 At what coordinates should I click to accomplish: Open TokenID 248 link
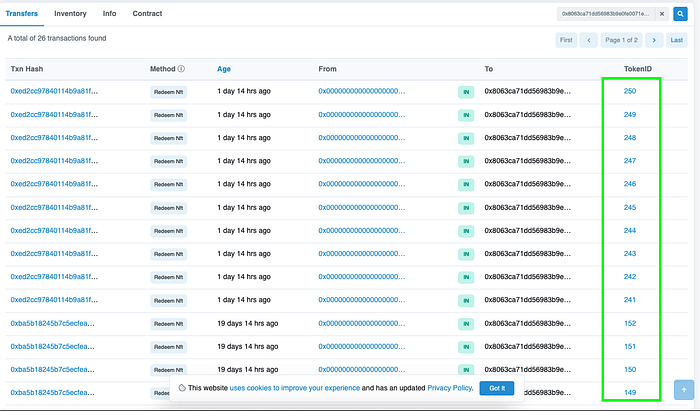click(x=630, y=137)
